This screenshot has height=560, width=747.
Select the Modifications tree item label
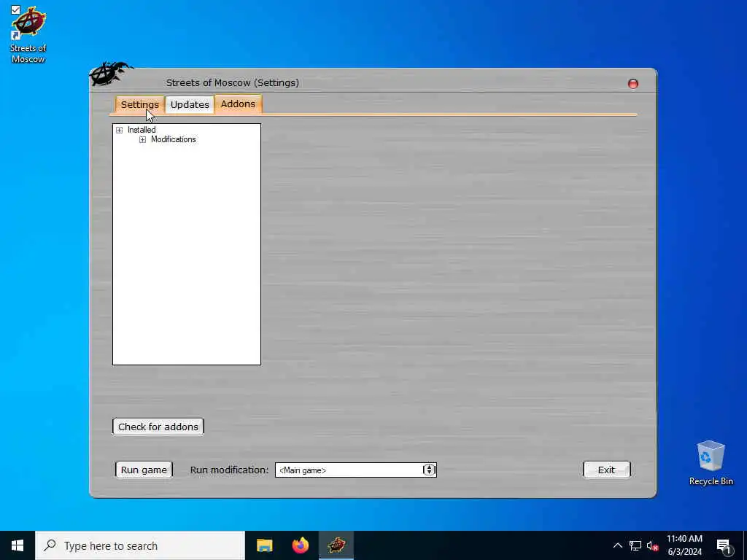174,139
